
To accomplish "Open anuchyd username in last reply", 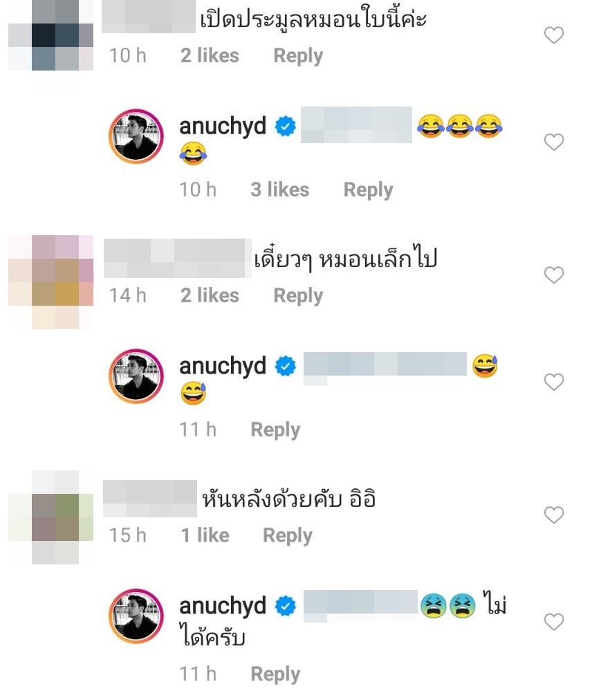I will coord(223,606).
